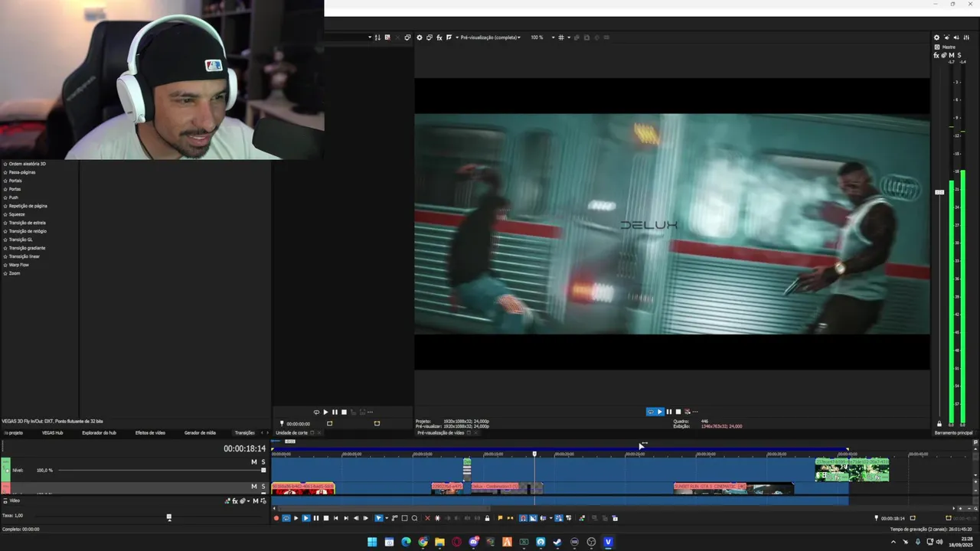Click the Trim tool in the edit toolbar

(x=437, y=518)
